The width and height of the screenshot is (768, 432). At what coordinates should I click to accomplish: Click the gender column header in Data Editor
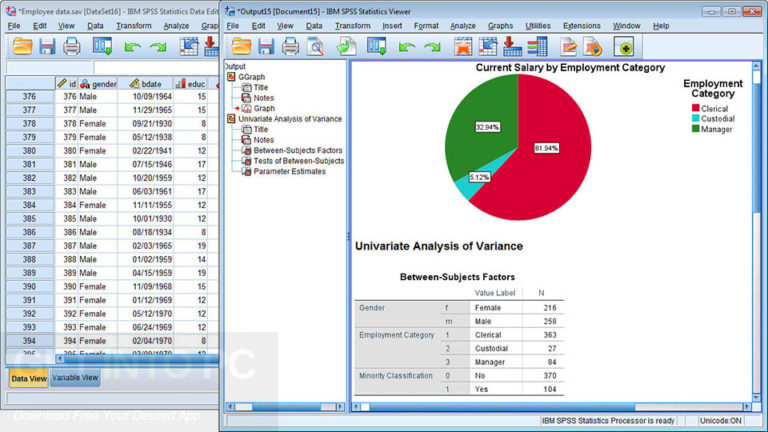pos(98,84)
